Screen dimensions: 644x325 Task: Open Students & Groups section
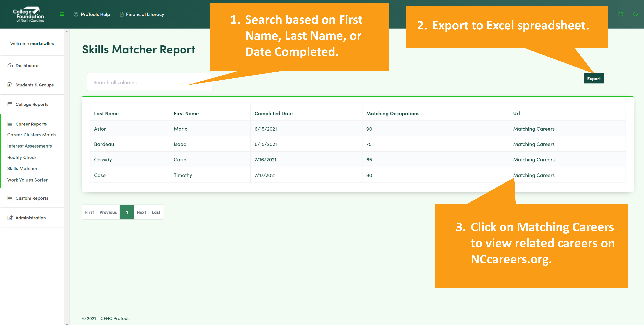tap(35, 85)
